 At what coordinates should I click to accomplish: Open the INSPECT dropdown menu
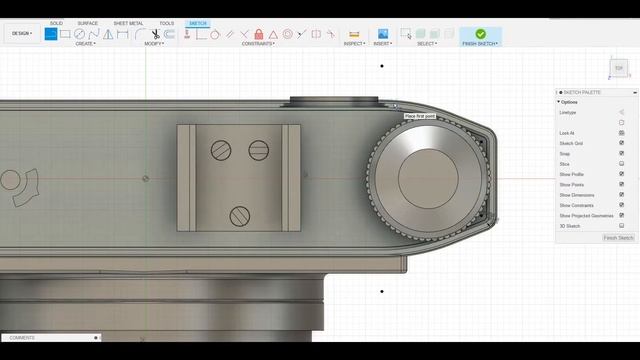(x=354, y=44)
